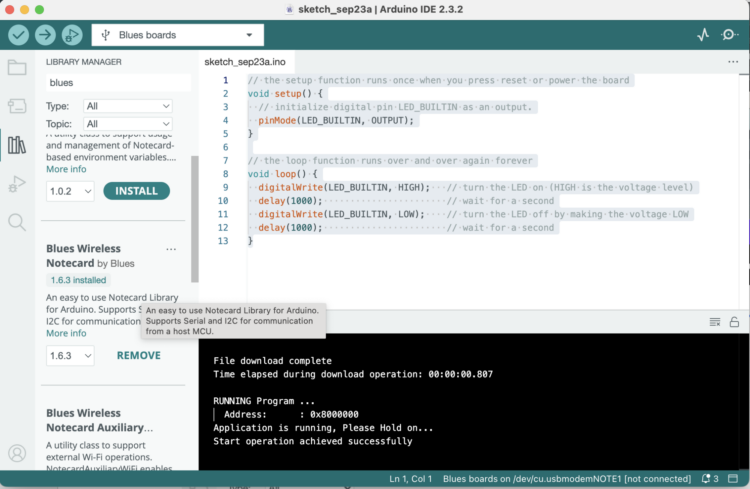Toggle bottom panel icon in status bar
This screenshot has width=750, height=489.
[733, 478]
